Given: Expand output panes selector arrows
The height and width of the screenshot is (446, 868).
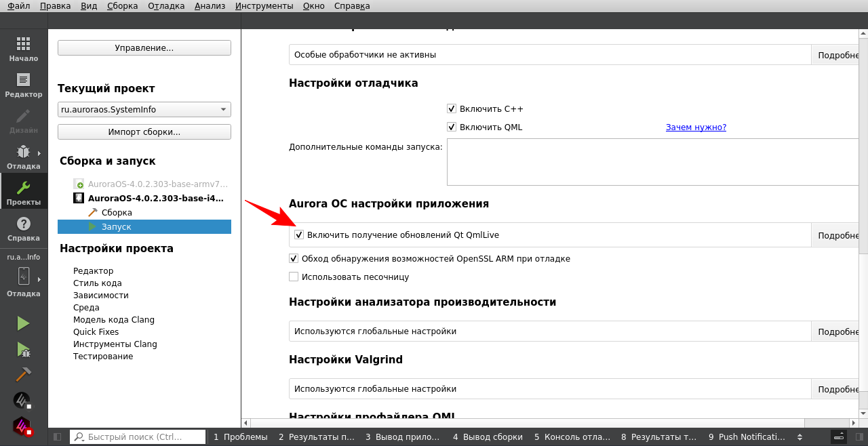Looking at the screenshot, I should point(800,437).
